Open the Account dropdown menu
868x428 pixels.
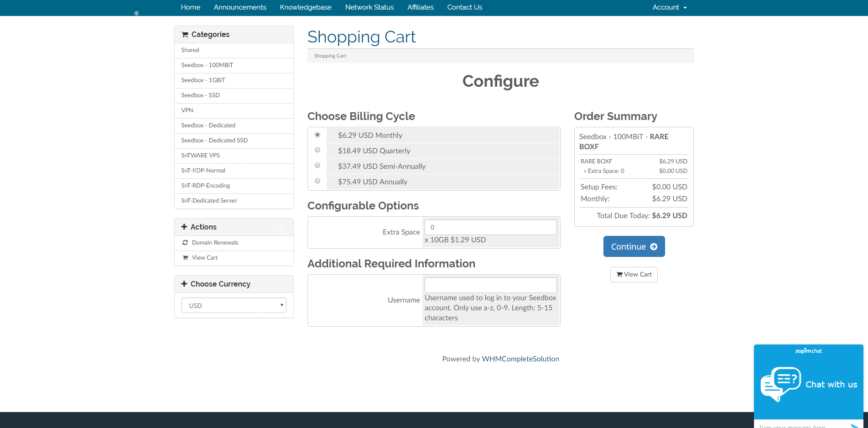669,7
